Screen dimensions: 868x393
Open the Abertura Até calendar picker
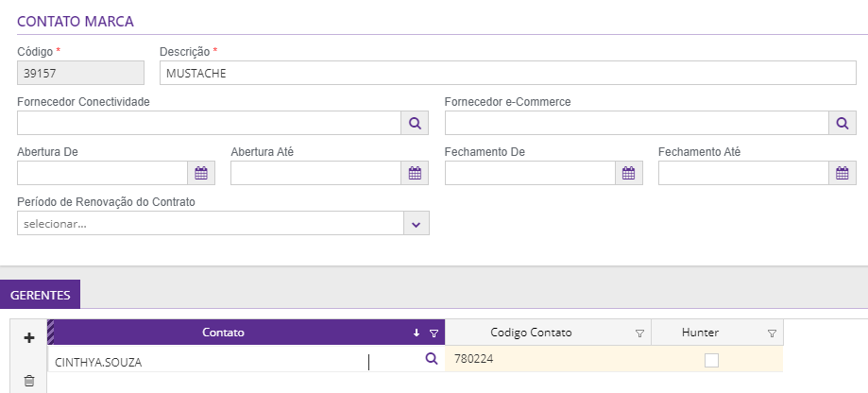415,173
